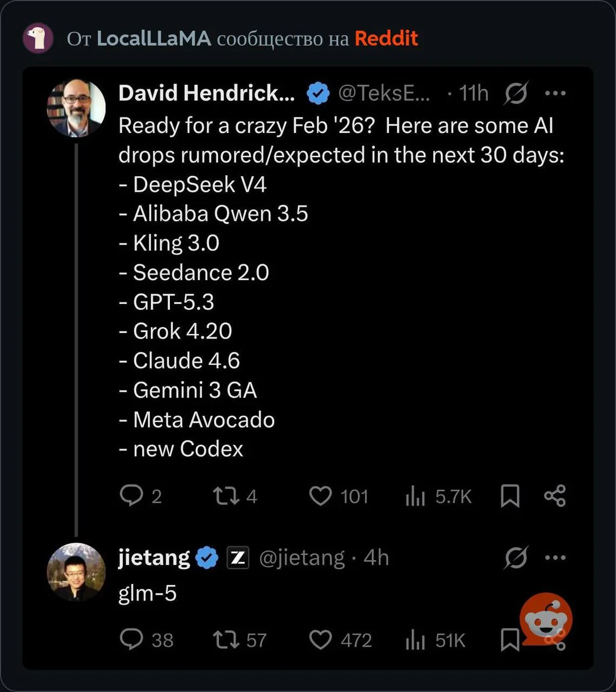Click the Reddit Snoo mascot badge
The width and height of the screenshot is (616, 692).
[546, 619]
